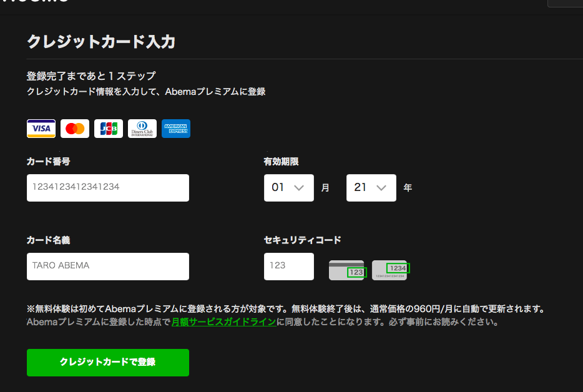Click the 有効期限 label
The height and width of the screenshot is (392, 583).
click(x=281, y=162)
